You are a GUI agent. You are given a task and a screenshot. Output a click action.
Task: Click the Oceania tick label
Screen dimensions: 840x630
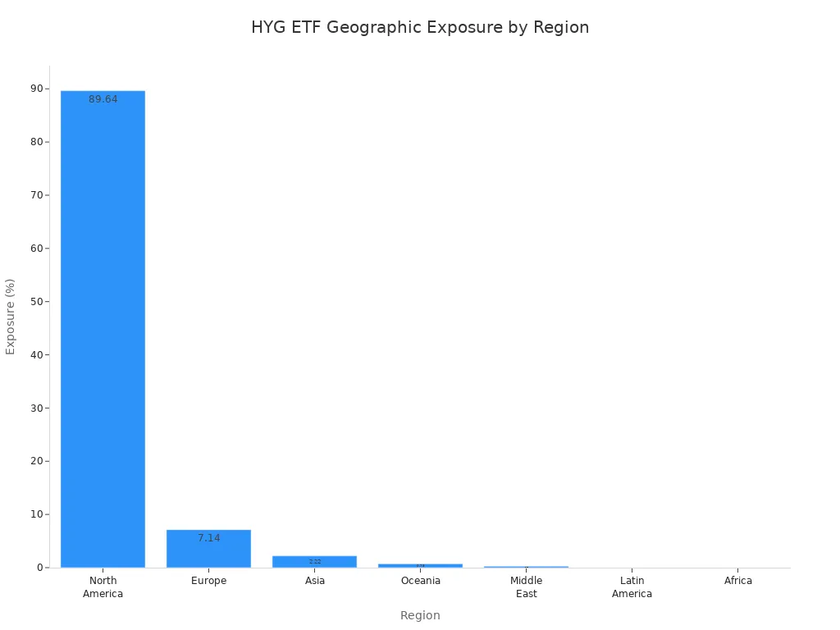pyautogui.click(x=421, y=580)
